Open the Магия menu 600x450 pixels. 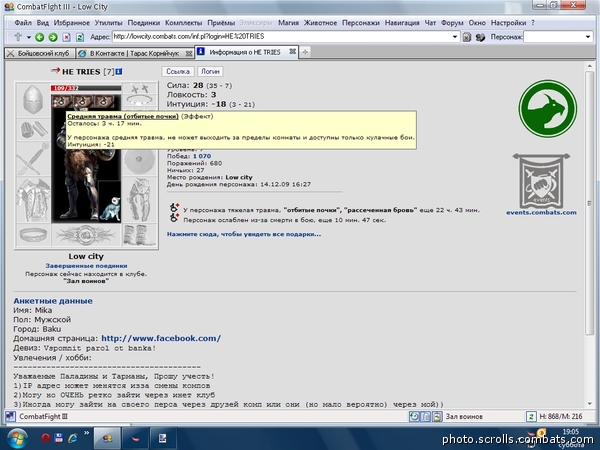[289, 23]
